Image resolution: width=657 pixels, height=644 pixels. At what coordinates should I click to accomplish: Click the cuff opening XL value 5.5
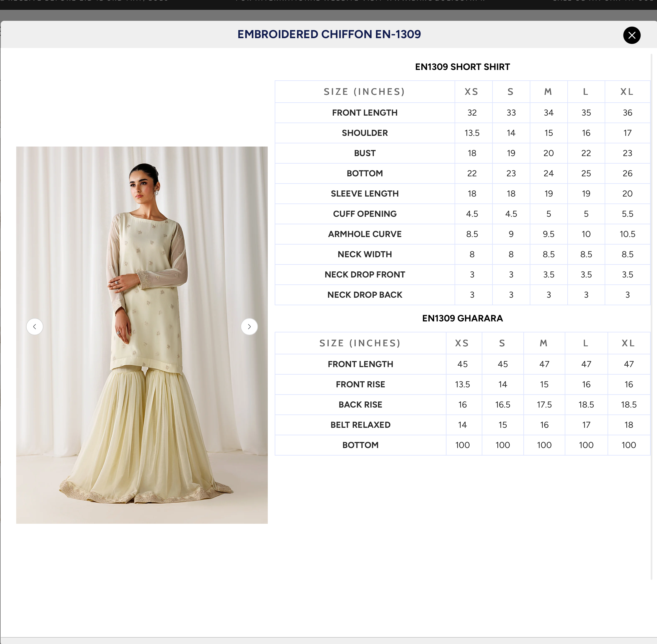(628, 214)
